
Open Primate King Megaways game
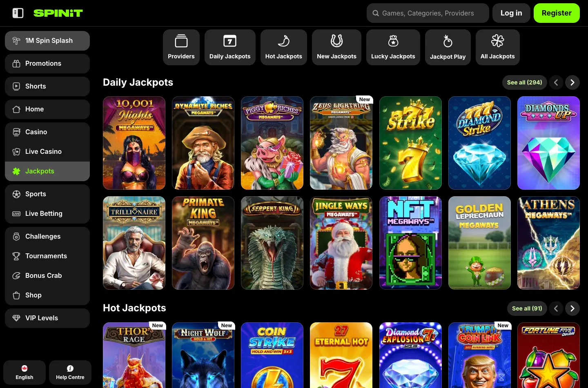coord(203,243)
